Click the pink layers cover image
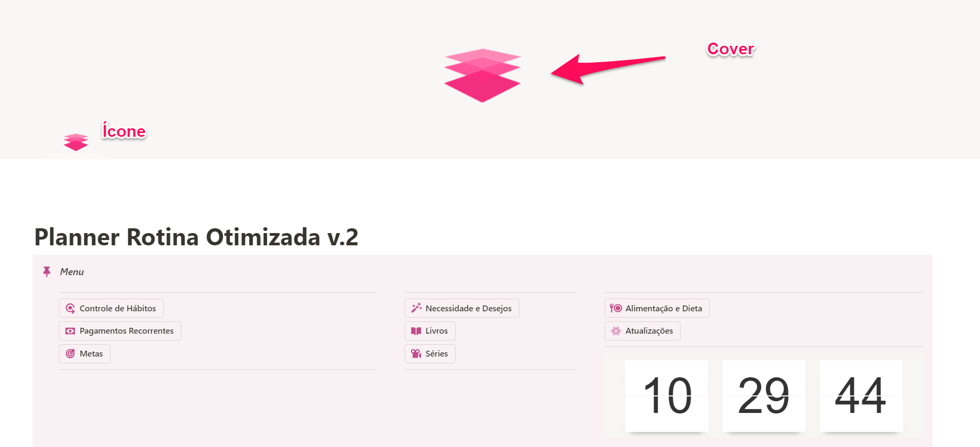 [x=482, y=74]
